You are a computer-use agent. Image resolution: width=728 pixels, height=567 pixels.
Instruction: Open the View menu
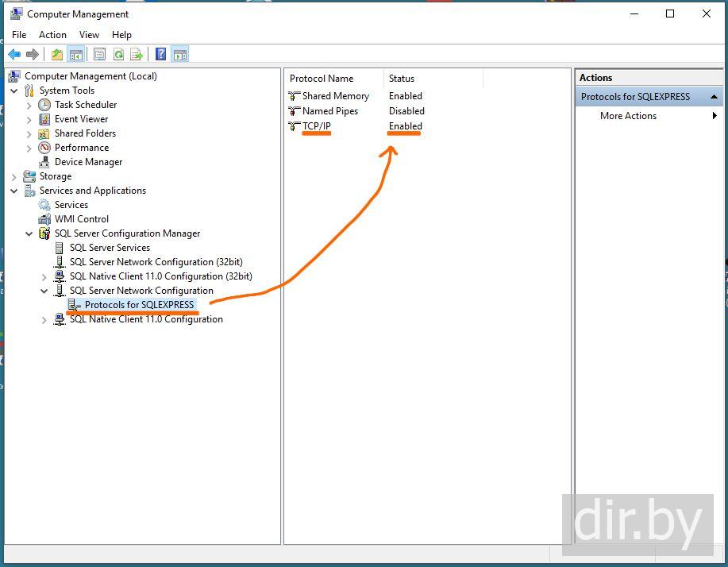(x=89, y=35)
